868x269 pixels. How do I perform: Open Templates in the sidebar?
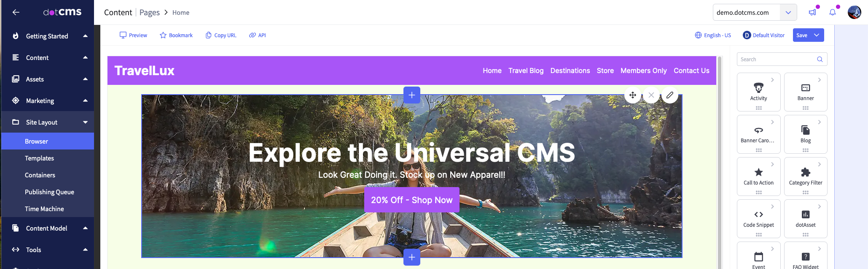(x=39, y=158)
